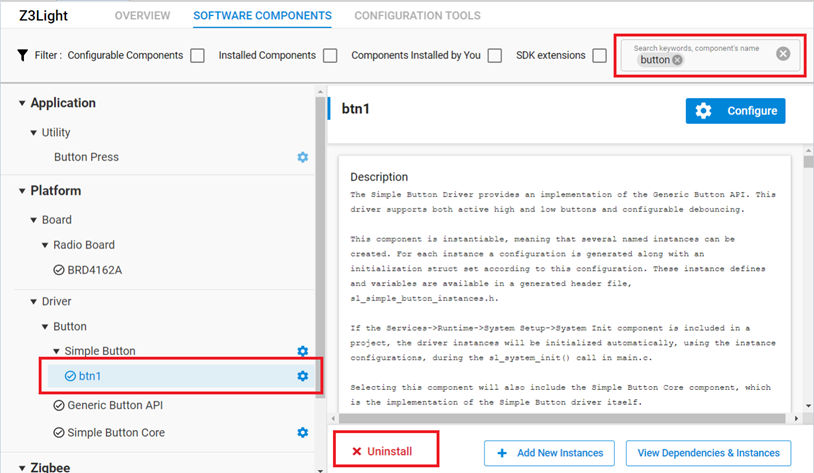814x473 pixels.
Task: Click description panel scroll-down arrow
Action: pos(808,406)
